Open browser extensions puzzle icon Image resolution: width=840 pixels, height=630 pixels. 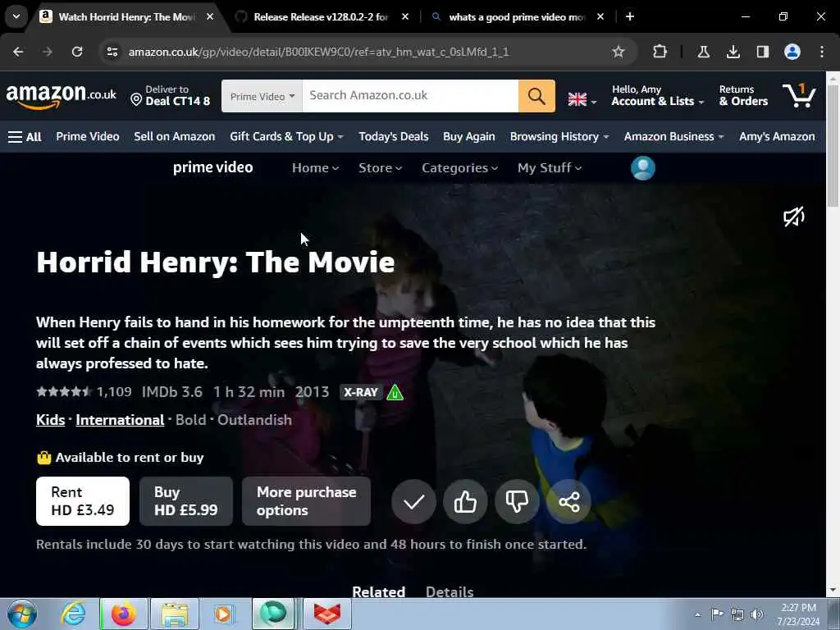pos(660,52)
